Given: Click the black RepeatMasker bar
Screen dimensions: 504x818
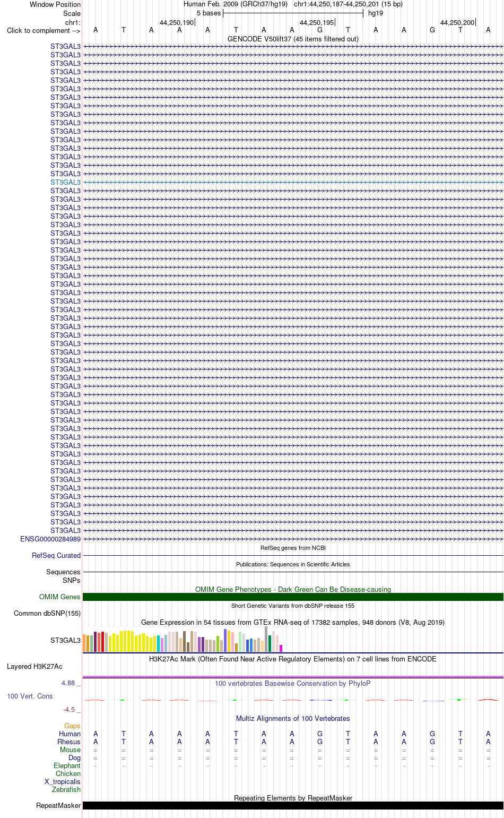Looking at the screenshot, I should (293, 805).
